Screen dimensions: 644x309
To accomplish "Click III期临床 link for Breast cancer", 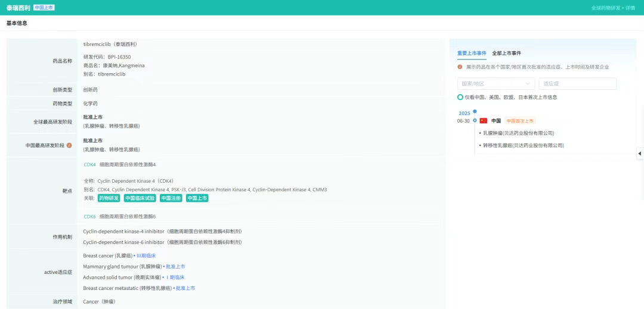I will pos(146,256).
